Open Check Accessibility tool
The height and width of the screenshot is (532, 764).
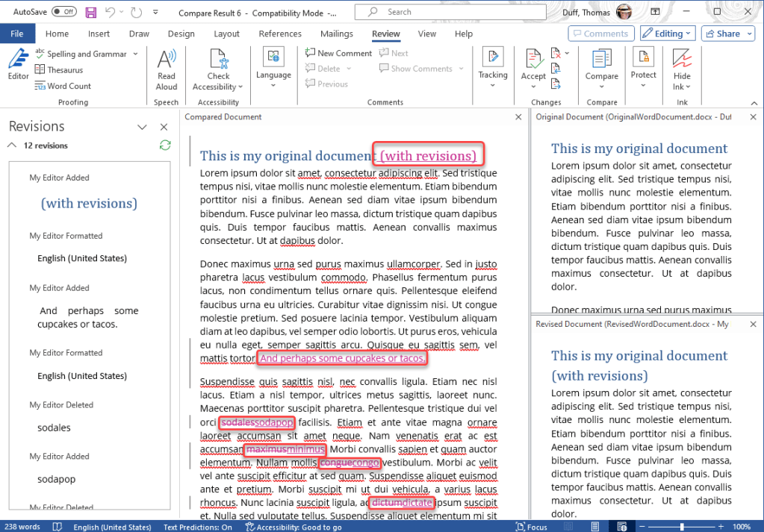[x=218, y=69]
